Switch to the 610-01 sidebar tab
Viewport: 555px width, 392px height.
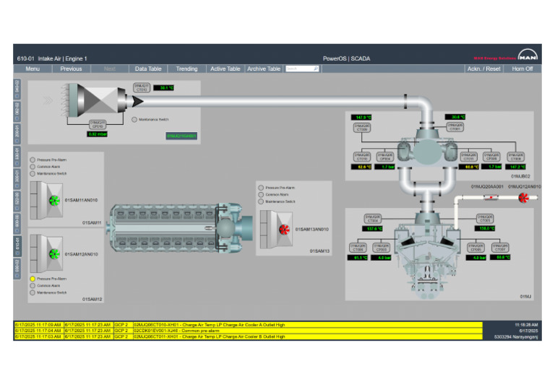[17, 246]
